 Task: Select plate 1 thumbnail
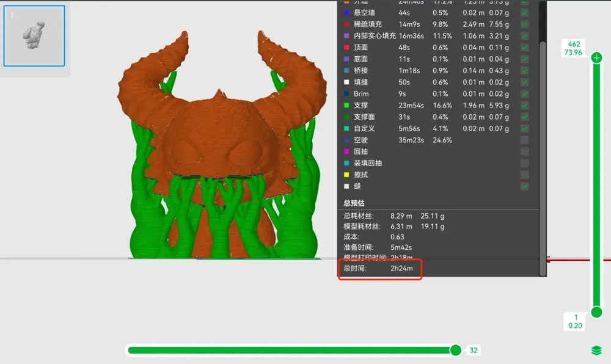[34, 36]
